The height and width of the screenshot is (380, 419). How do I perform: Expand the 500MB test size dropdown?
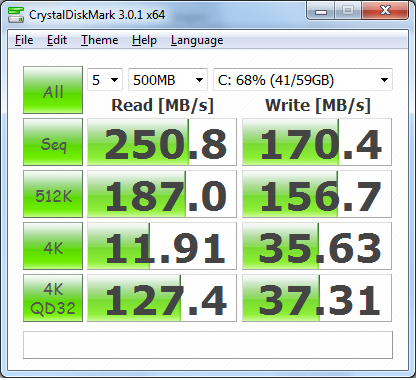click(168, 80)
